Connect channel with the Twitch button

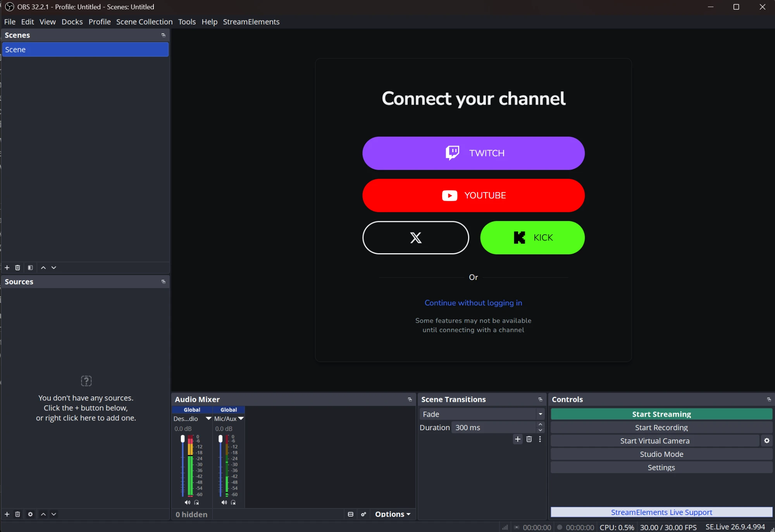[474, 153]
